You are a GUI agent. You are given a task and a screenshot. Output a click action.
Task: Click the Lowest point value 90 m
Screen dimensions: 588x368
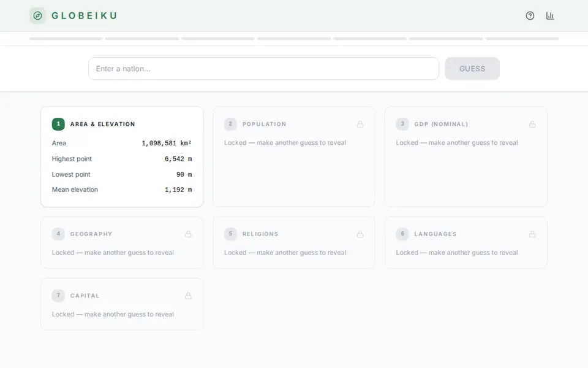point(184,175)
